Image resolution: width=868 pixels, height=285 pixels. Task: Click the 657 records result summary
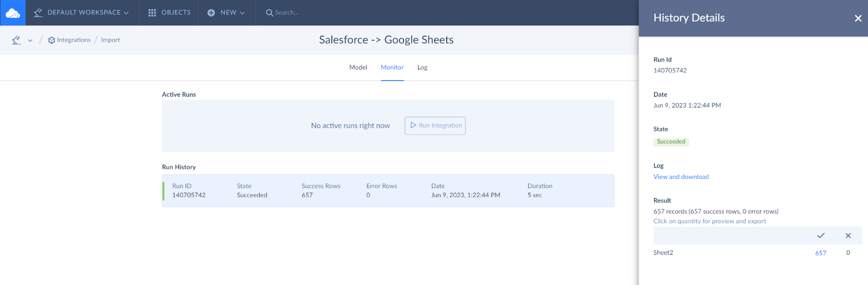(x=716, y=212)
